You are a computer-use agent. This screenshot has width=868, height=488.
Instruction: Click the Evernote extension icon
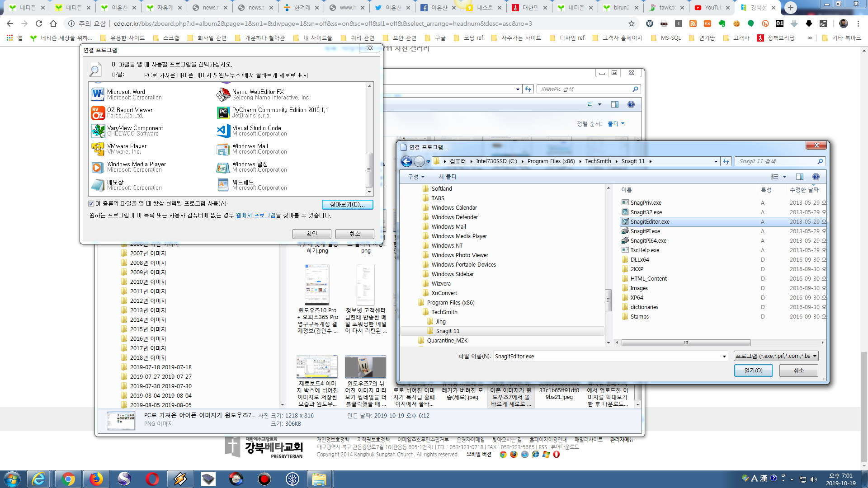pyautogui.click(x=722, y=23)
